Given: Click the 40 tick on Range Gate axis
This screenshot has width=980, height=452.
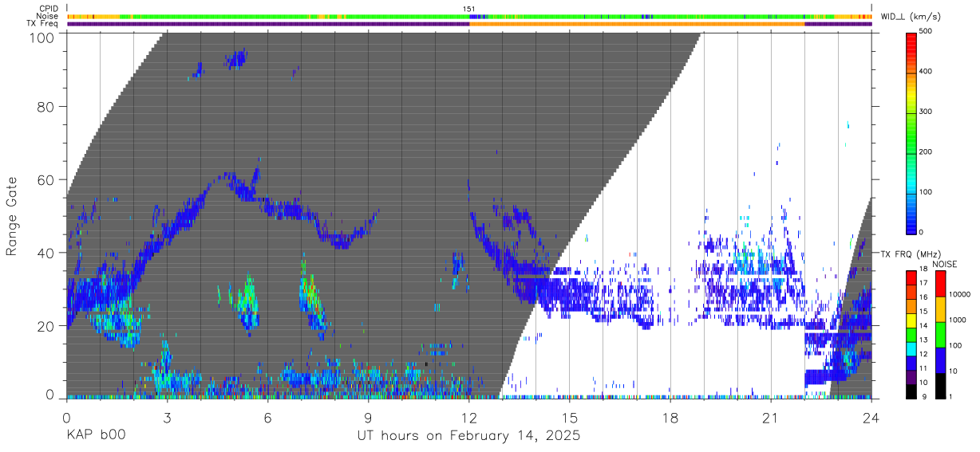Looking at the screenshot, I should [46, 253].
